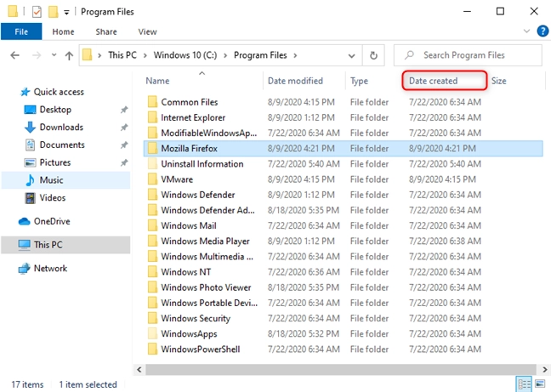
Task: Open Downloads in the sidebar
Action: click(61, 128)
